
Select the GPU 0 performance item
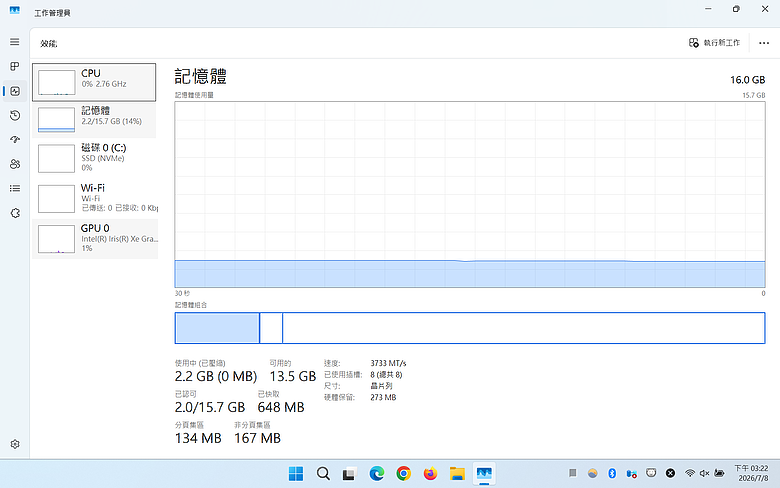coord(95,238)
